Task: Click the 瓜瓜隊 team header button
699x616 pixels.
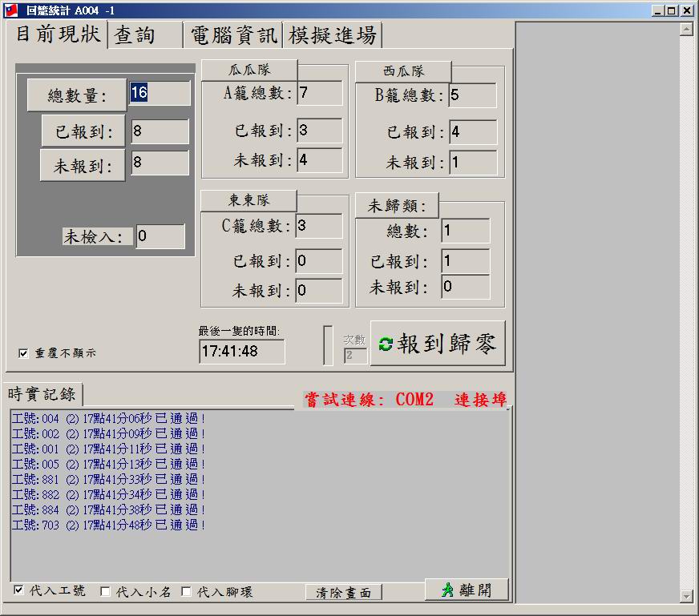Action: (248, 70)
